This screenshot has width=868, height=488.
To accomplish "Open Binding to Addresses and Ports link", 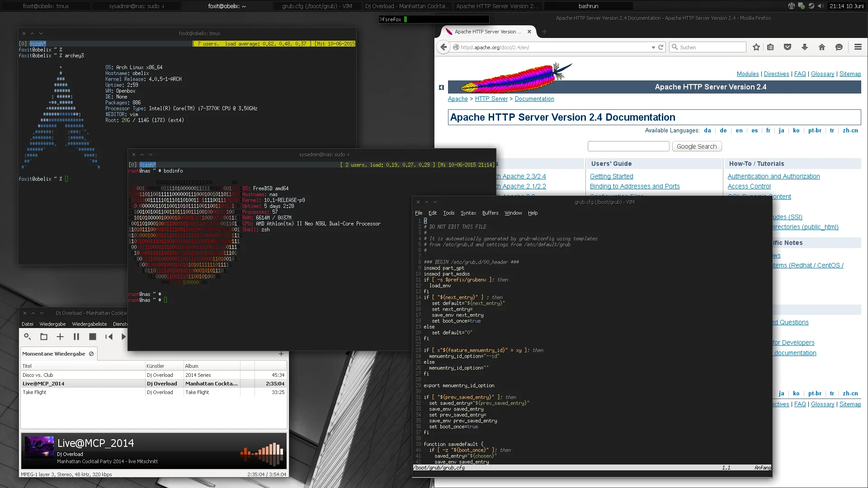I will click(634, 186).
